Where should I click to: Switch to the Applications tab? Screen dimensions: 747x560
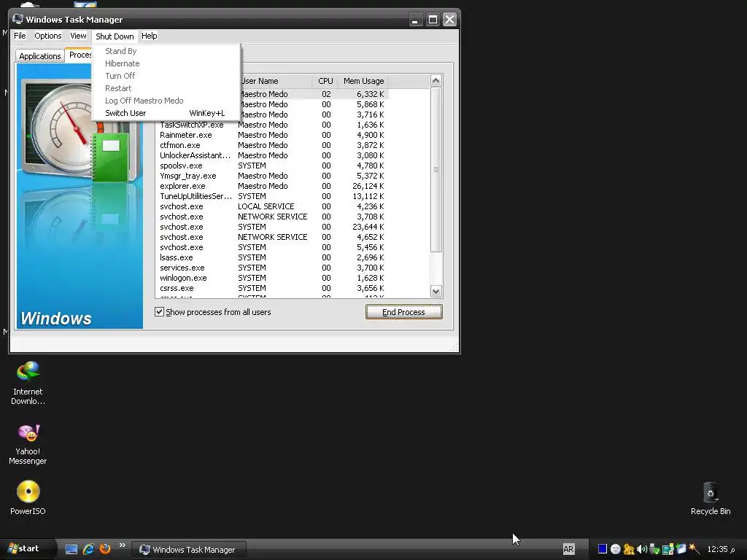pyautogui.click(x=39, y=55)
